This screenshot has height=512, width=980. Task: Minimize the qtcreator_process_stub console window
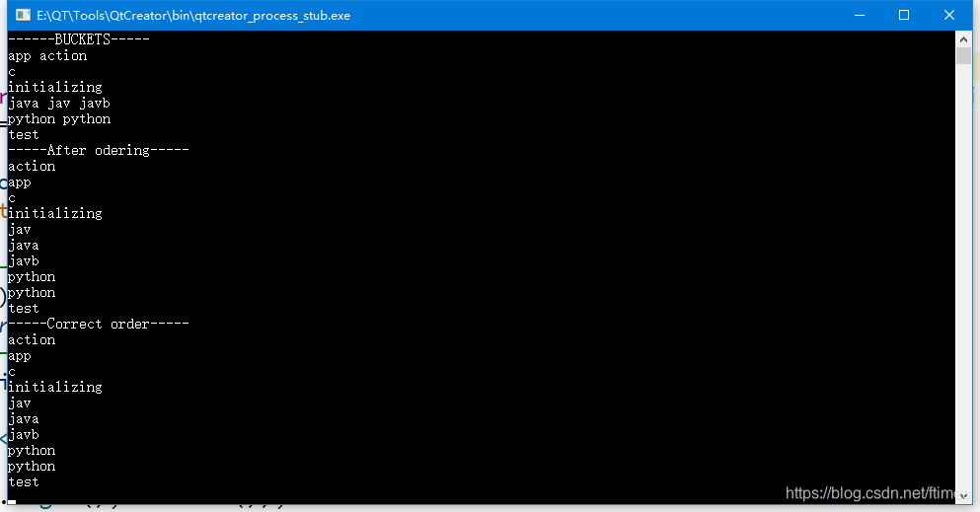click(x=860, y=15)
